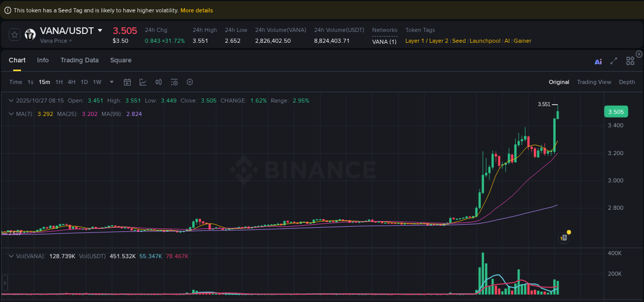
Task: Collapse the OHLC info row chevron
Action: [x=11, y=100]
